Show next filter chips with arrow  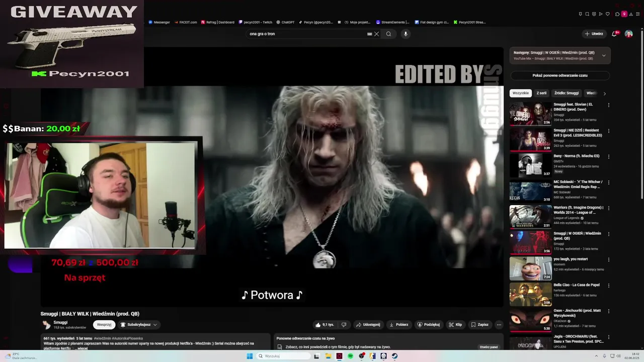point(604,93)
